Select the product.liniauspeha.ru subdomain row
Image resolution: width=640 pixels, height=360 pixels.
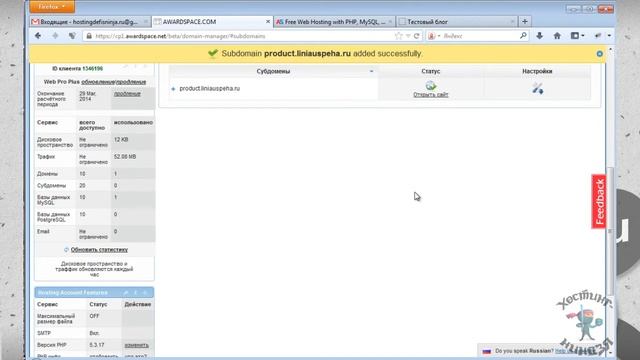[273, 88]
